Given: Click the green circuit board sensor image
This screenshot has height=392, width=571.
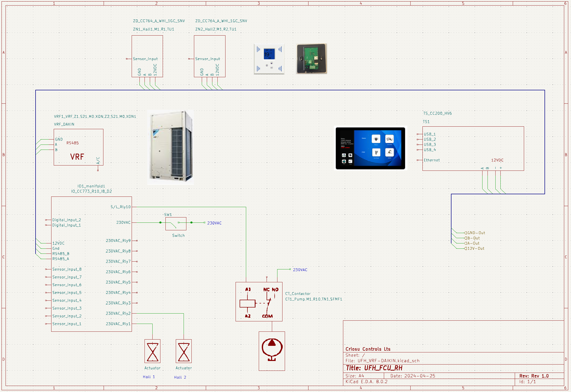Looking at the screenshot, I should tap(311, 59).
